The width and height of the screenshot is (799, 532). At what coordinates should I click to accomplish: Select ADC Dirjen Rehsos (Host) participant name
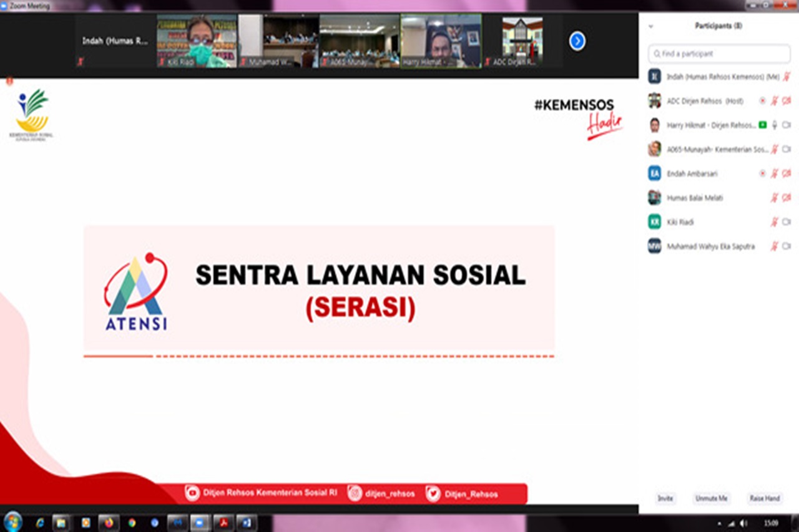(x=705, y=100)
